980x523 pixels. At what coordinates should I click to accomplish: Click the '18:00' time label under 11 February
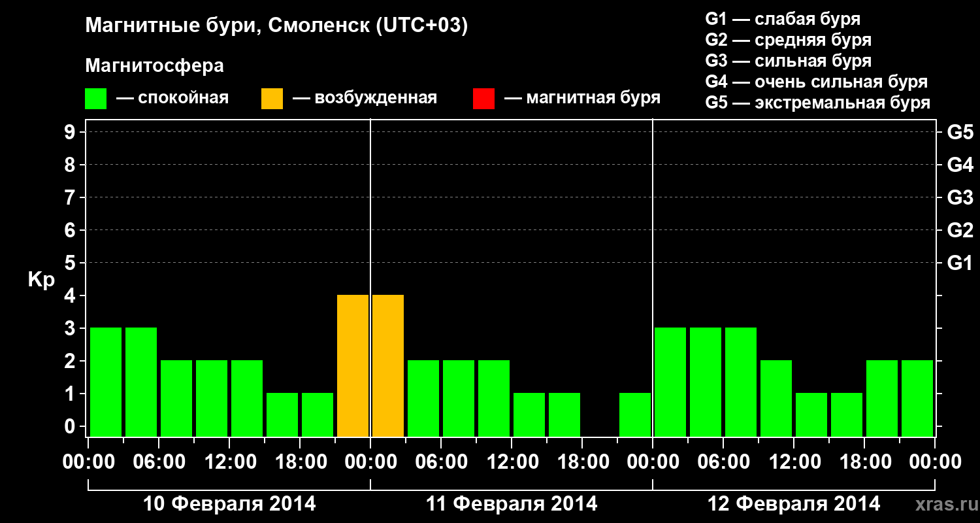(x=582, y=462)
